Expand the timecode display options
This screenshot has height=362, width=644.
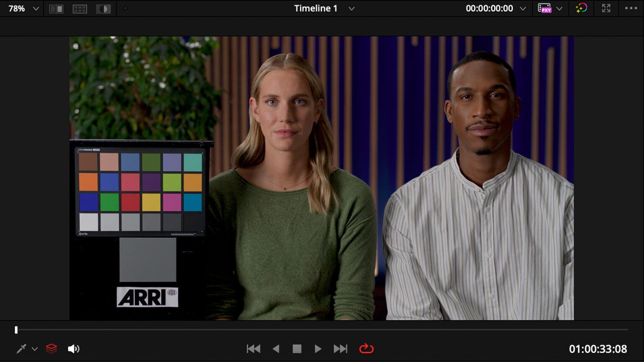(x=523, y=8)
